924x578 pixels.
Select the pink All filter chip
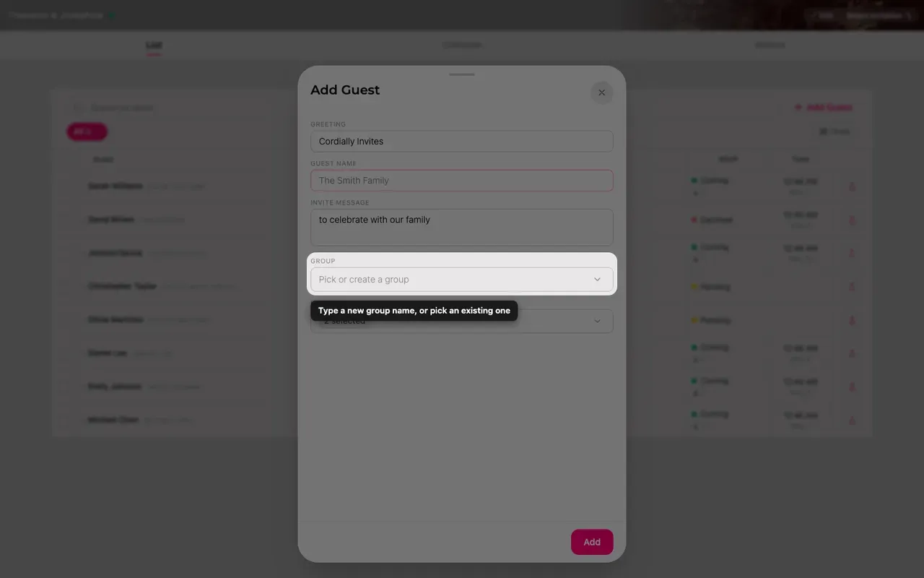pos(87,131)
